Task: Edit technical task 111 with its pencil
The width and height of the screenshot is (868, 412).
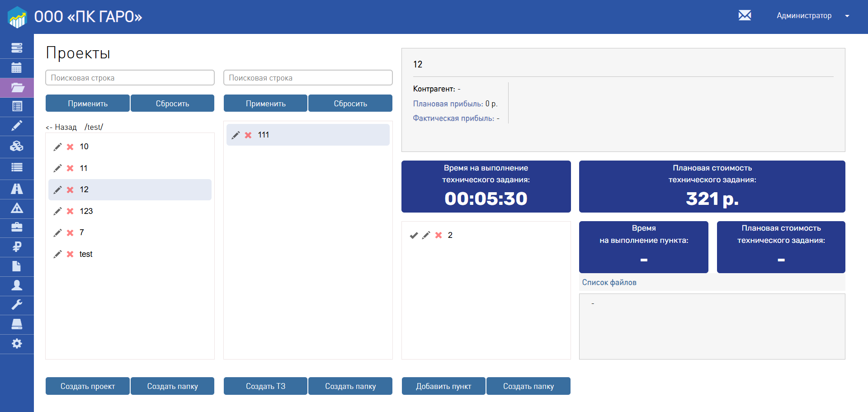Action: (236, 135)
